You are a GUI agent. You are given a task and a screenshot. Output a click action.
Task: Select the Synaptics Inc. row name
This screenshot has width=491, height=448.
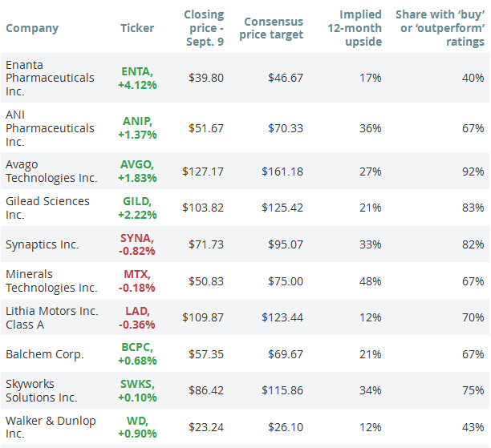[43, 244]
